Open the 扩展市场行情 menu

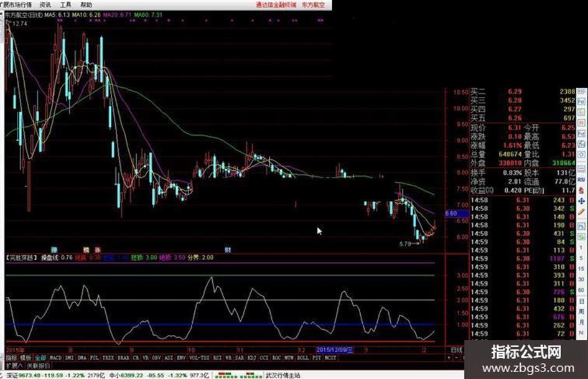pos(17,4)
